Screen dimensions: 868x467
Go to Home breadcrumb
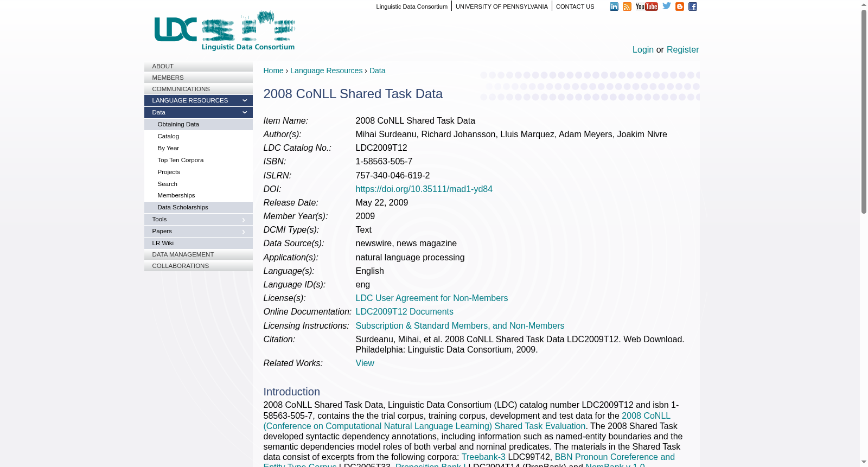pos(273,71)
